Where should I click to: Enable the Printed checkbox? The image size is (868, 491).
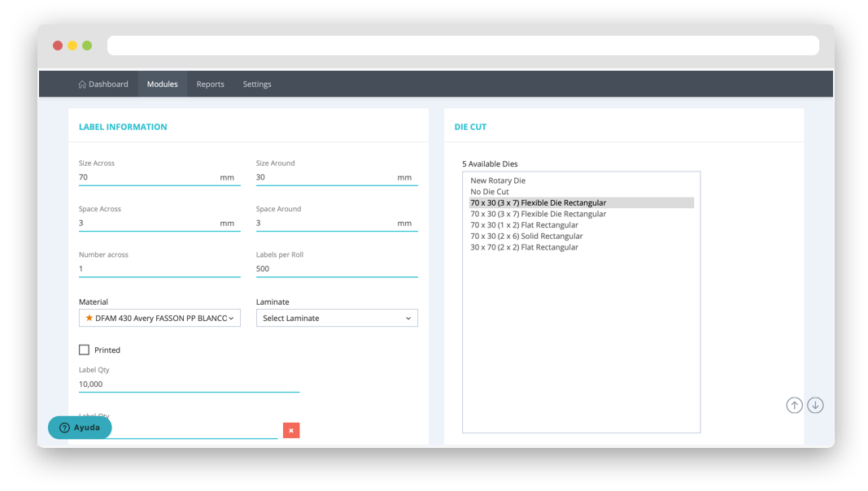tap(84, 350)
